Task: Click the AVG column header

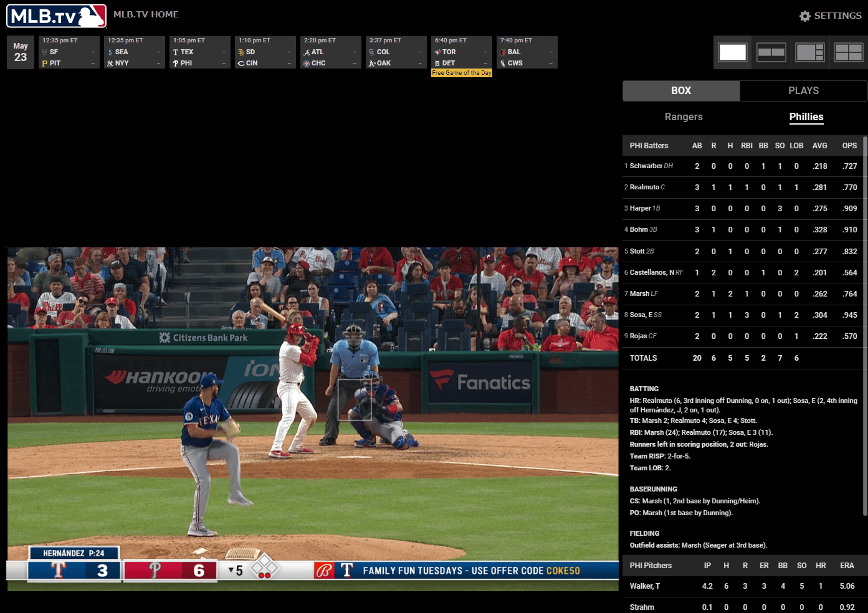Action: 820,146
